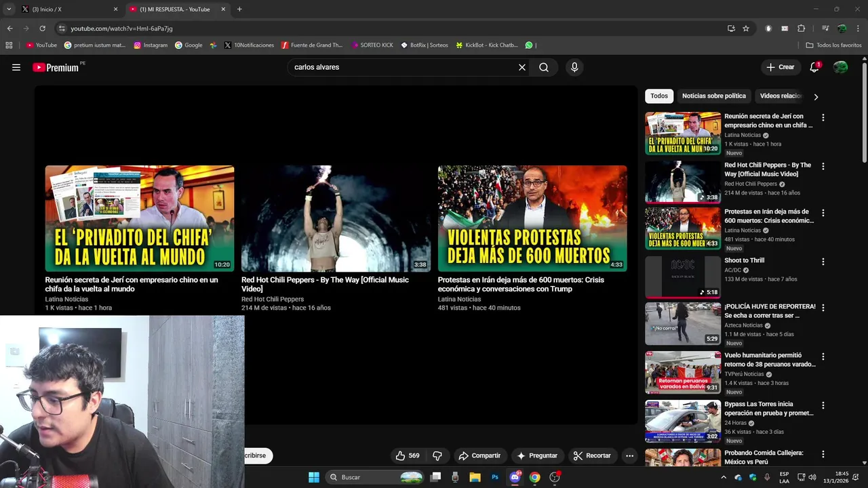
Task: Bookmark this page with star icon
Action: tap(746, 28)
